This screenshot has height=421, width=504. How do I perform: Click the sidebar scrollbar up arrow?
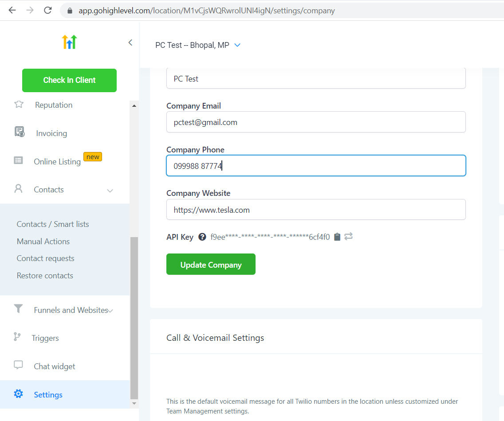click(x=134, y=105)
